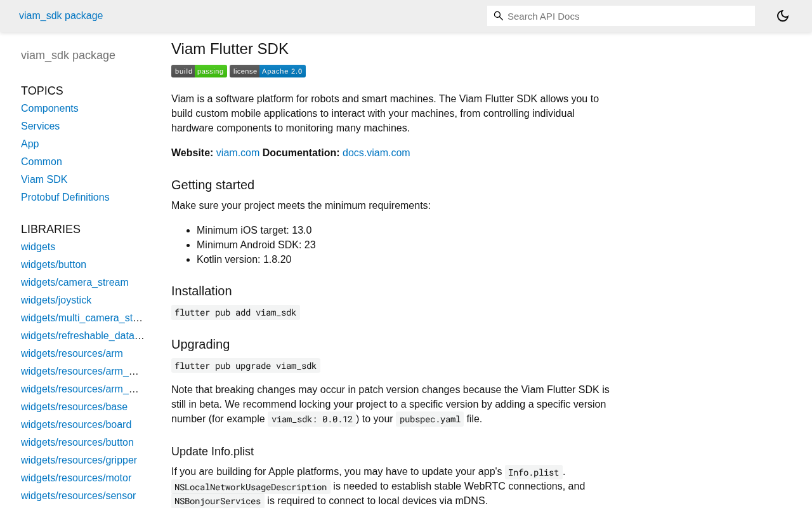Select the Components topic
The height and width of the screenshot is (508, 812).
point(49,109)
